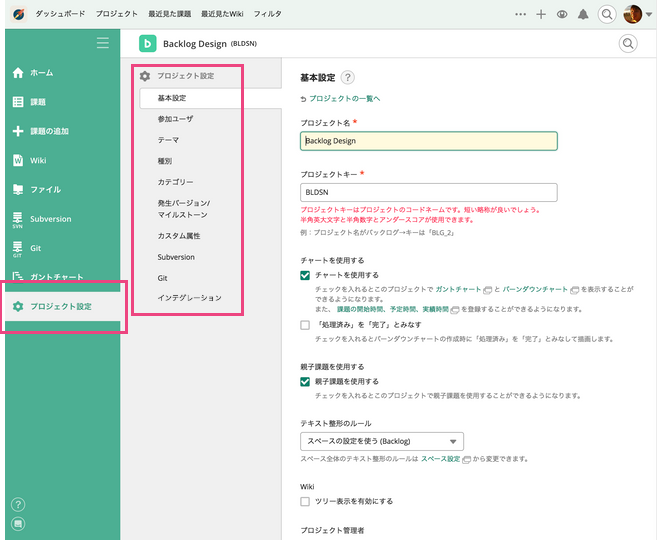
Task: Click the help question mark at sidebar bottom
Action: click(x=18, y=504)
